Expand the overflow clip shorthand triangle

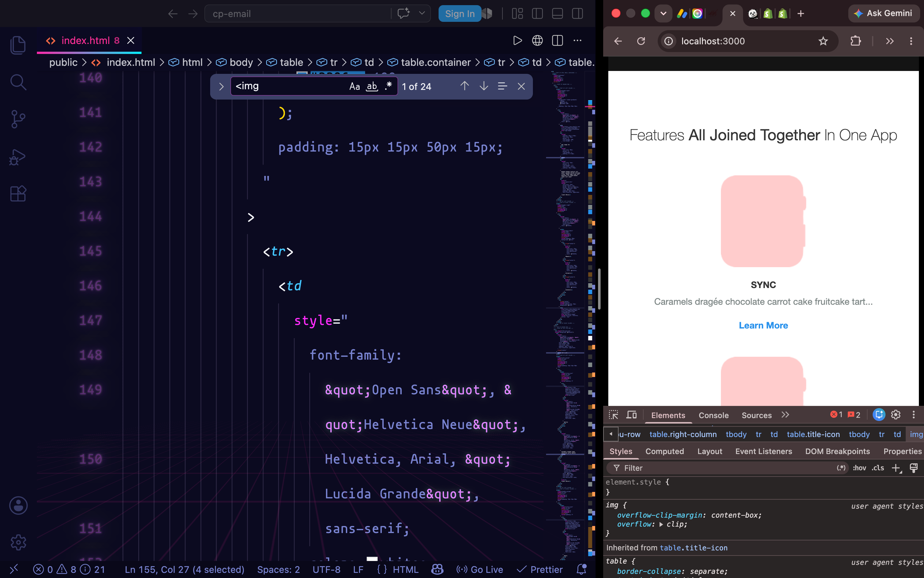pyautogui.click(x=661, y=524)
